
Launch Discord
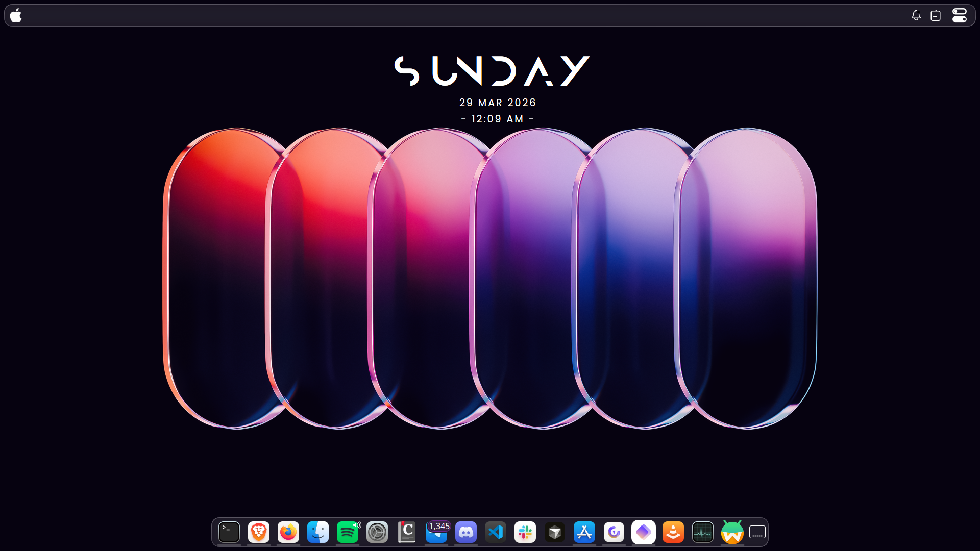click(x=465, y=532)
